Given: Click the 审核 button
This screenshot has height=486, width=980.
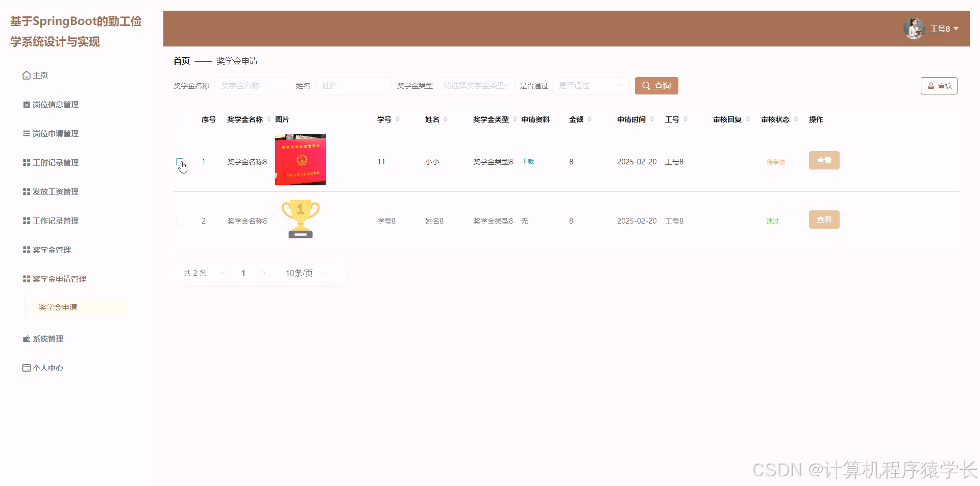Looking at the screenshot, I should 939,86.
